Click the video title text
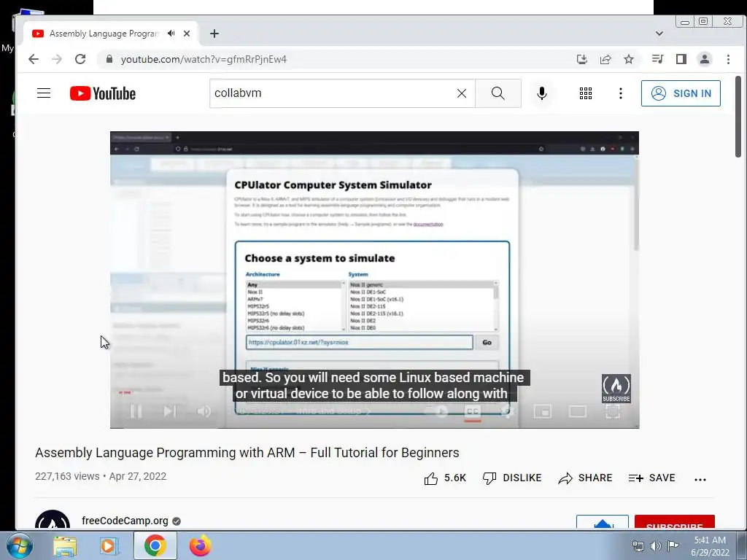This screenshot has width=747, height=560. (247, 452)
